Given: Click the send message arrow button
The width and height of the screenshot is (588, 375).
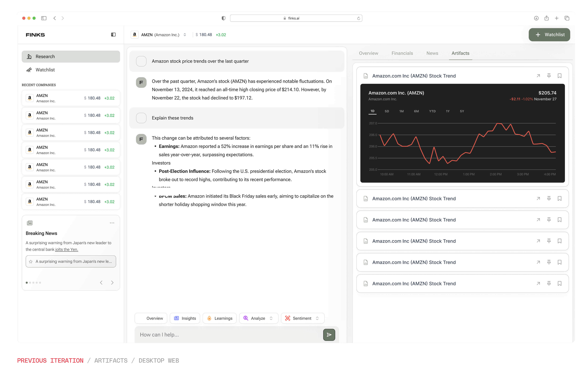Looking at the screenshot, I should [329, 335].
